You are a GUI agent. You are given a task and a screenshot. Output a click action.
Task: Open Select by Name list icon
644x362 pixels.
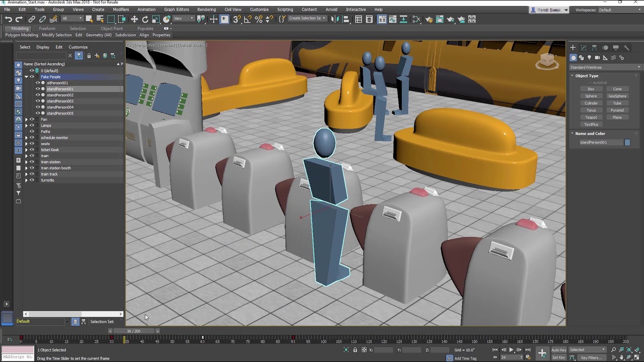coord(100,19)
